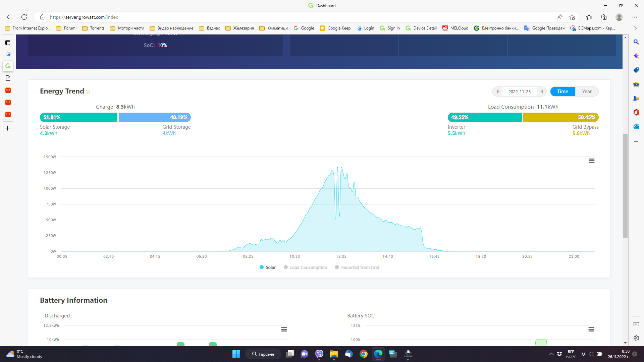The height and width of the screenshot is (362, 644).
Task: Select the Time view tab
Action: point(562,92)
